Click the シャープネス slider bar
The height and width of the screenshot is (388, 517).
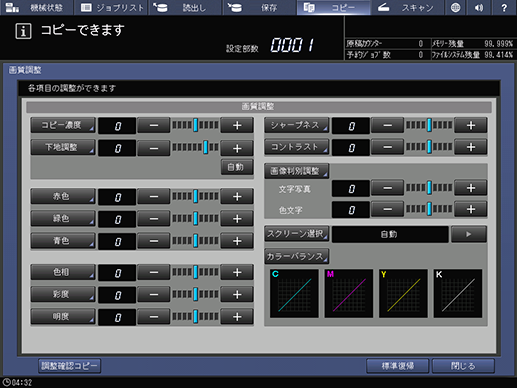point(429,125)
